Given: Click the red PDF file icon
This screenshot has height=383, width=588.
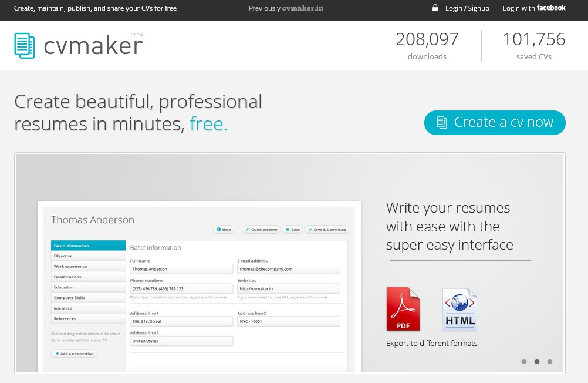Looking at the screenshot, I should pyautogui.click(x=403, y=309).
